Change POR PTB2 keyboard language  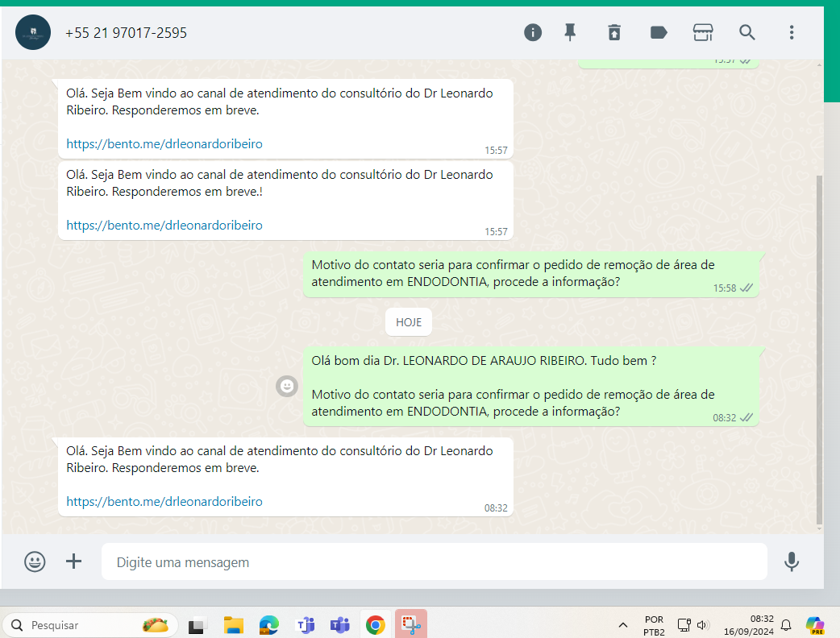point(654,625)
